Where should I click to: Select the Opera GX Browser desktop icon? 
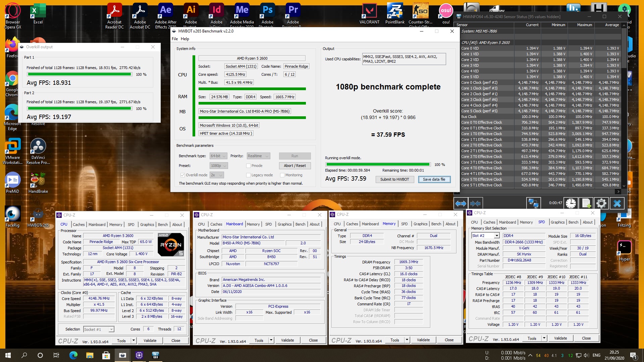13,16
